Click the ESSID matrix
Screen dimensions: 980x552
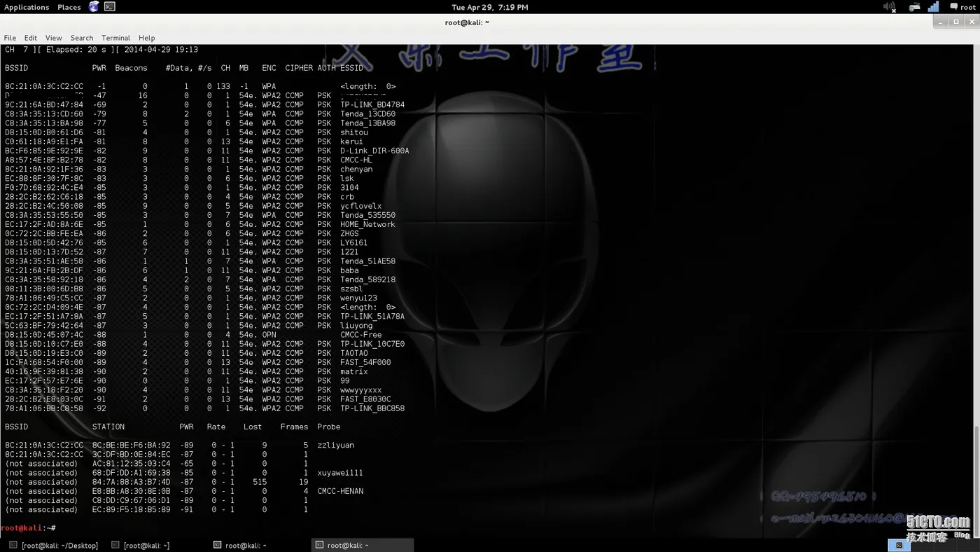(354, 371)
